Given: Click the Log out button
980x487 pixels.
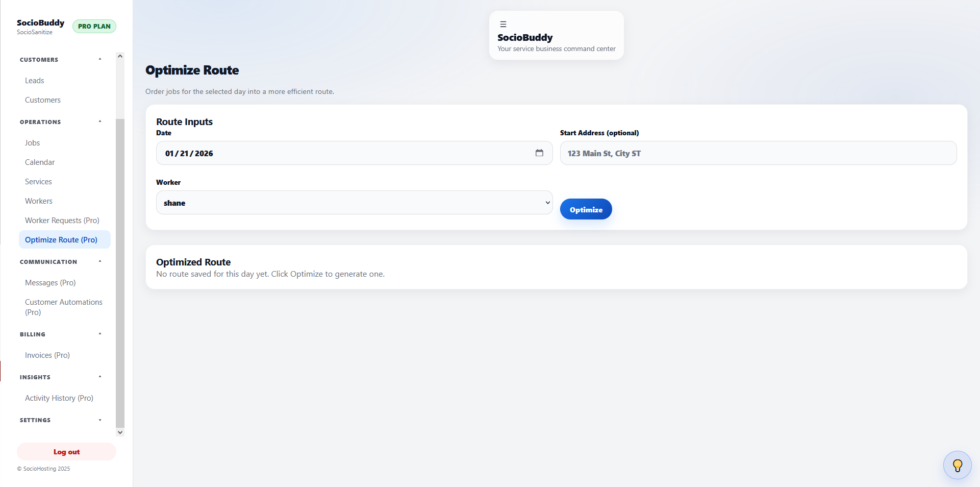Looking at the screenshot, I should [x=66, y=452].
